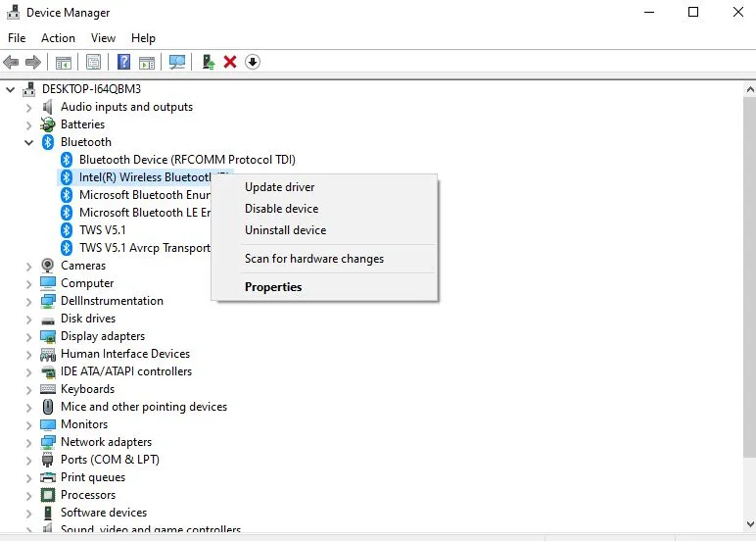Open the Action menu
This screenshot has width=756, height=541.
tap(58, 38)
